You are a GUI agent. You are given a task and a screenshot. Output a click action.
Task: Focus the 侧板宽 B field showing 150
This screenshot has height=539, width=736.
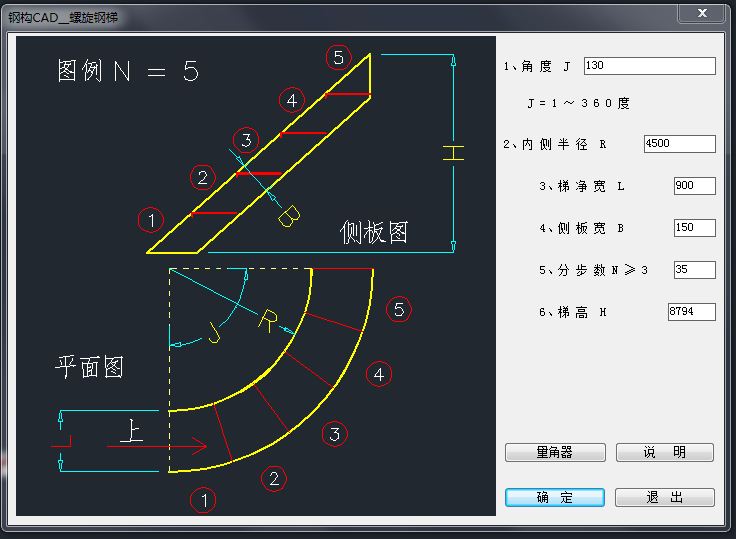[695, 228]
